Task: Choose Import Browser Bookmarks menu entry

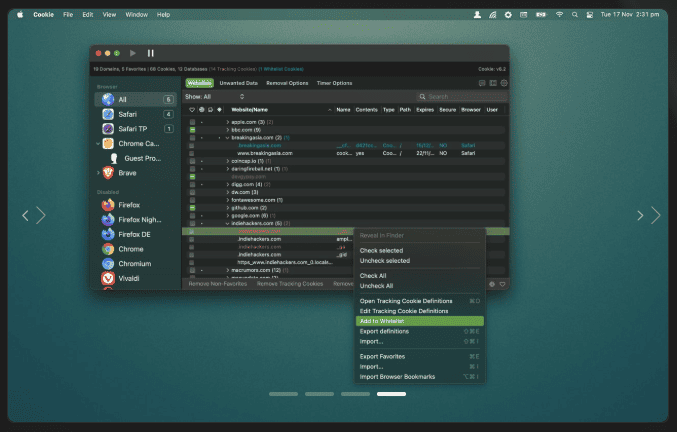Action: click(x=420, y=377)
